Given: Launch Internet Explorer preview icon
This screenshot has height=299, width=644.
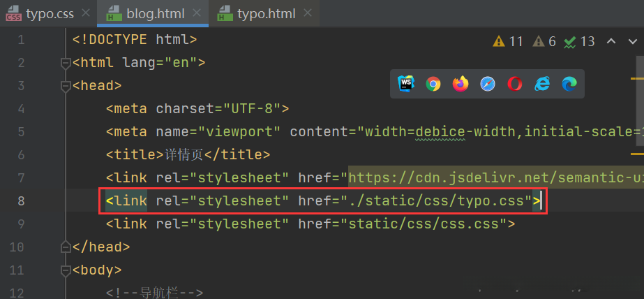Looking at the screenshot, I should click(542, 84).
